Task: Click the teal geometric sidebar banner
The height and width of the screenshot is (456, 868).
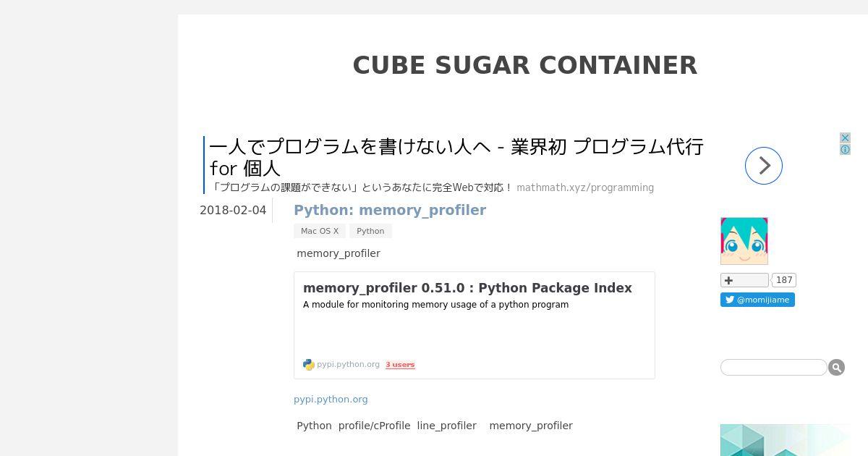Action: (787, 440)
